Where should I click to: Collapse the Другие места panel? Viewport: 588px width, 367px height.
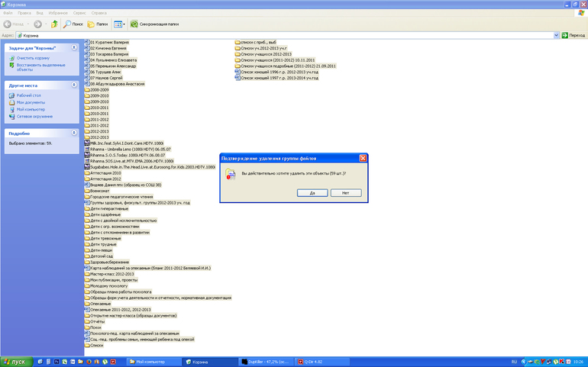click(x=74, y=85)
